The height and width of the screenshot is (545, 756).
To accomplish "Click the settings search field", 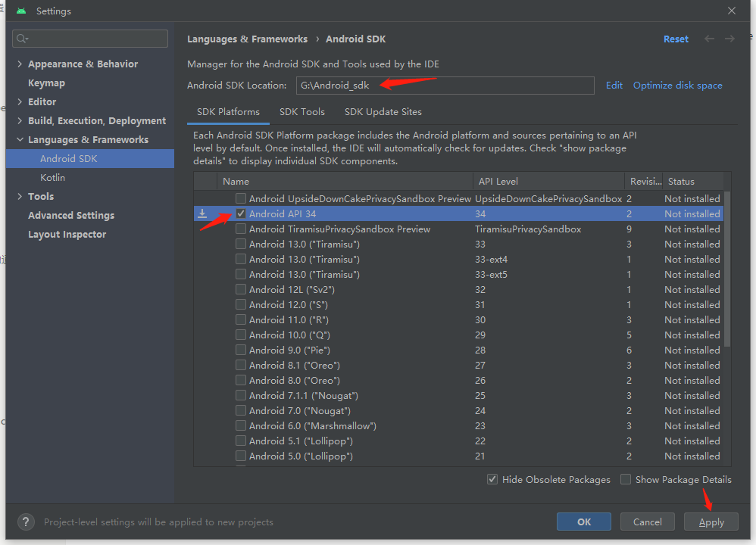I will click(x=90, y=39).
